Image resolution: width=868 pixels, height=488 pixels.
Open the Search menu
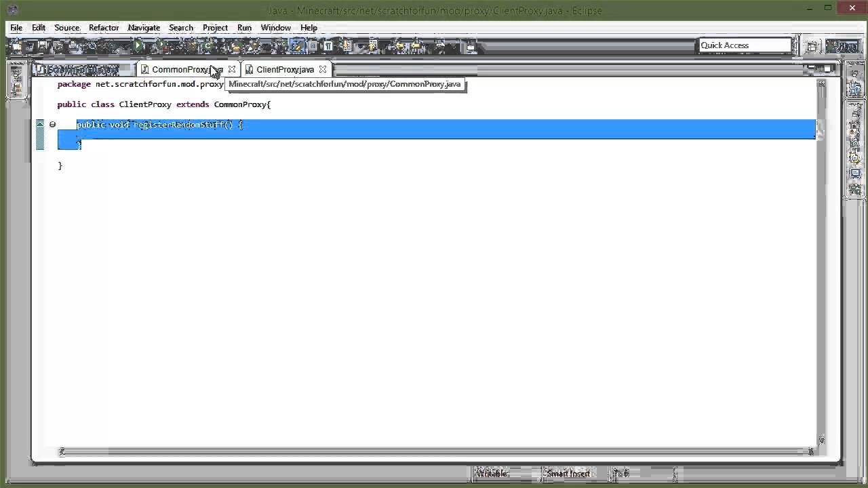pos(181,28)
